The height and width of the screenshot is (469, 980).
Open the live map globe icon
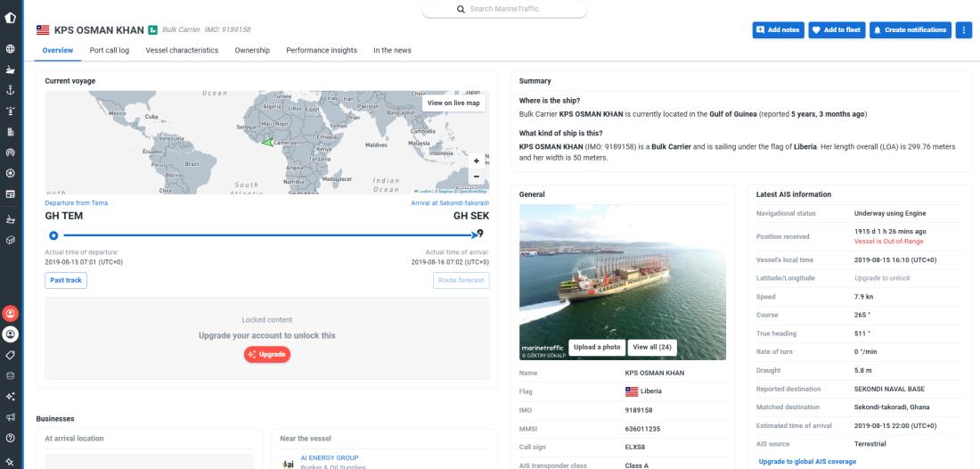(10, 49)
